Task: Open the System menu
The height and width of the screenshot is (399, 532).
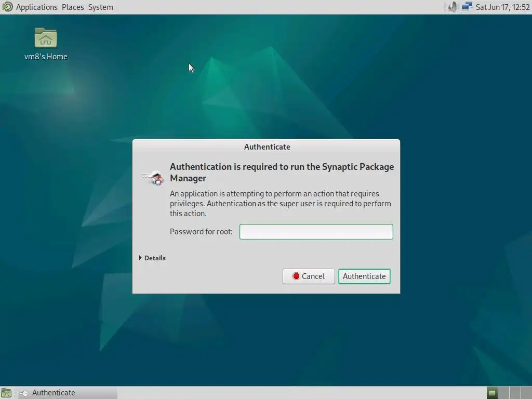Action: (100, 7)
